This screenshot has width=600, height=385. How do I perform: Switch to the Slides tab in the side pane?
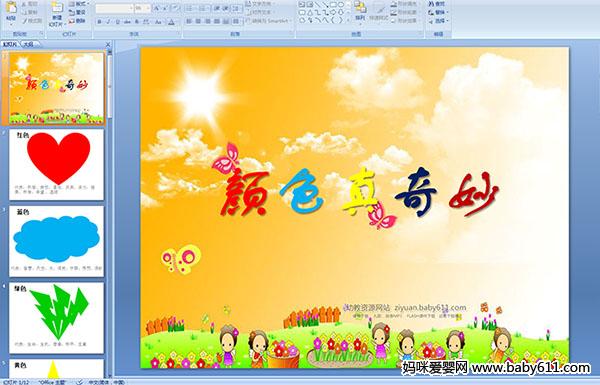[10, 44]
